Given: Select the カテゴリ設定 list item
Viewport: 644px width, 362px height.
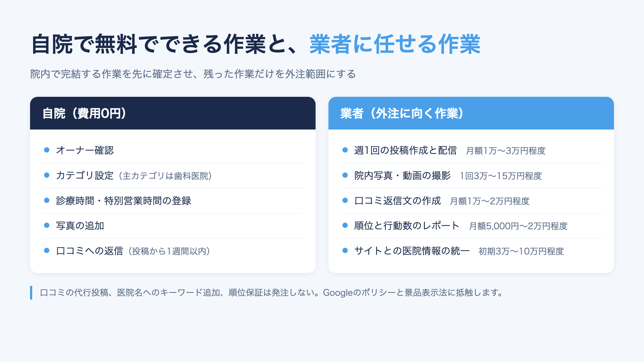Looking at the screenshot, I should click(173, 176).
